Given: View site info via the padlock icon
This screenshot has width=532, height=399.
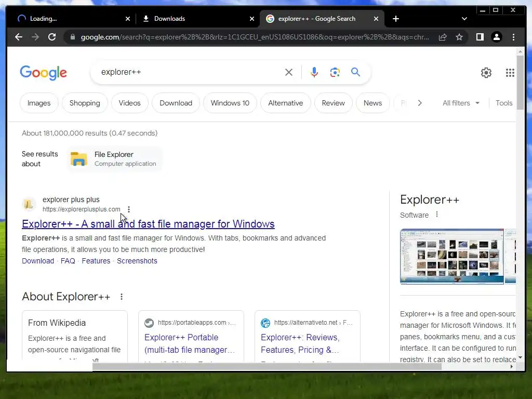Looking at the screenshot, I should (x=72, y=37).
